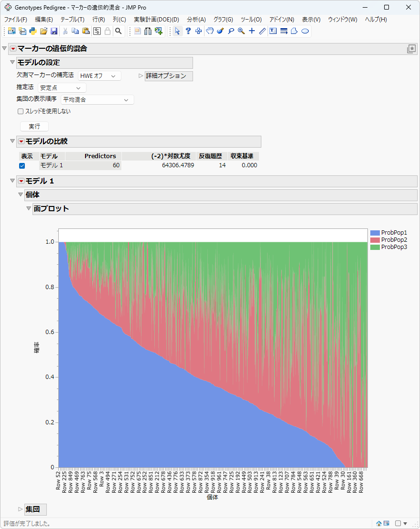Click the bookmark star icon at report top right
The height and width of the screenshot is (529, 420).
(x=411, y=49)
